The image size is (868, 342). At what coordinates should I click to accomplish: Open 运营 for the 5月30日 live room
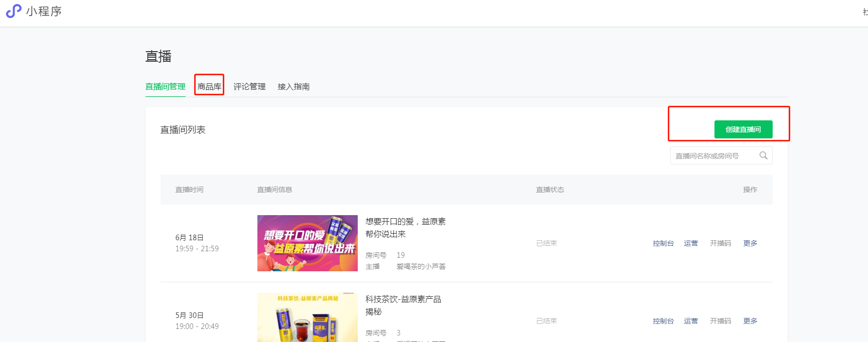[691, 321]
